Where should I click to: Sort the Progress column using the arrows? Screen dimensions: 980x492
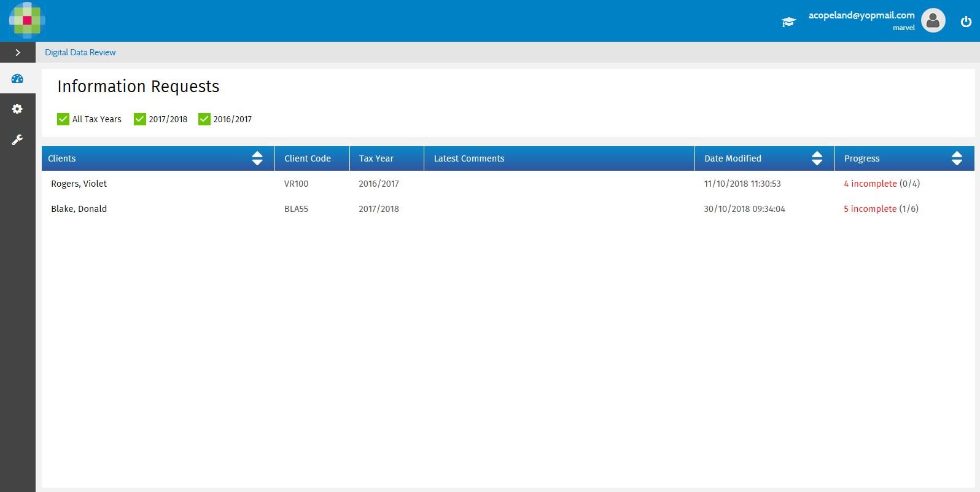(957, 158)
